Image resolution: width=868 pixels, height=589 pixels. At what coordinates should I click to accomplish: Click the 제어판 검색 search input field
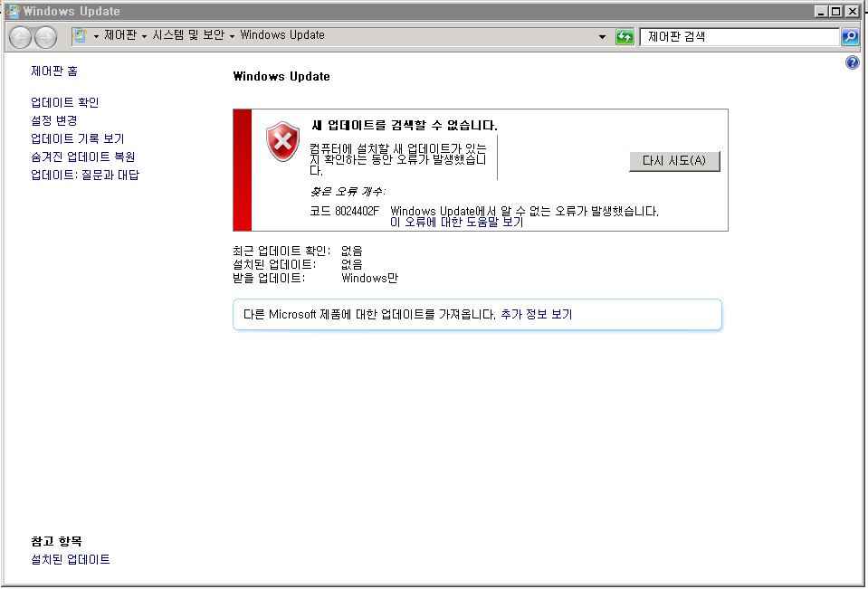click(x=739, y=37)
